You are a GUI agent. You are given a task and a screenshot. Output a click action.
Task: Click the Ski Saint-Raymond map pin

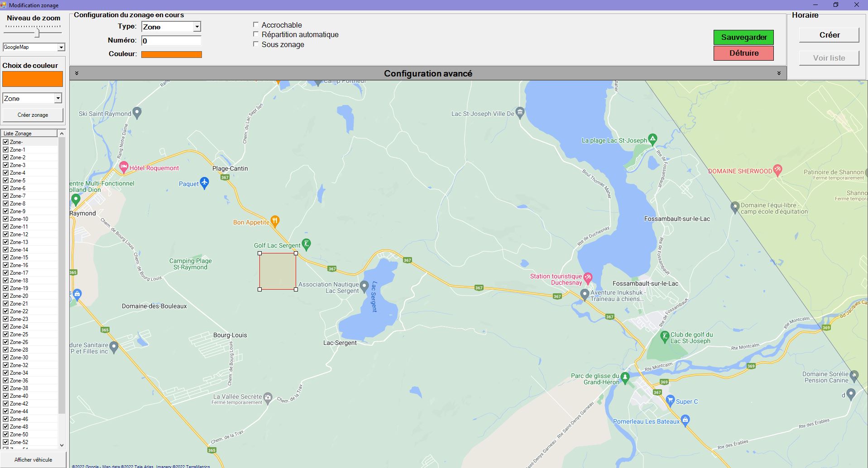click(x=137, y=112)
